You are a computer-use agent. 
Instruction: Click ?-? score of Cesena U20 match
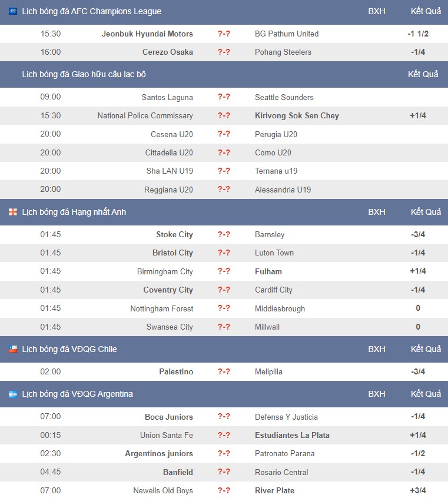click(x=224, y=134)
